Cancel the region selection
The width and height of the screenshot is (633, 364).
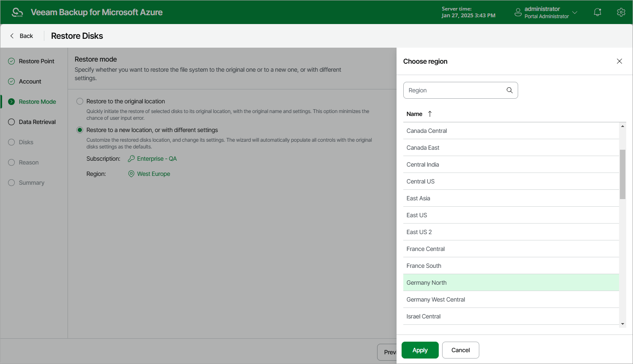(x=461, y=350)
